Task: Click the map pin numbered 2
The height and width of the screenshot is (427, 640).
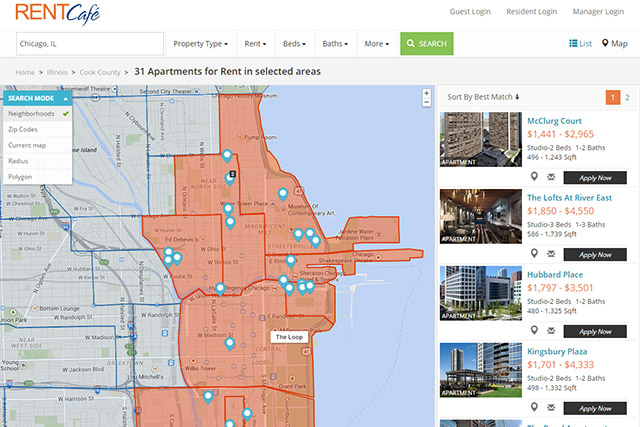Action: [x=230, y=178]
